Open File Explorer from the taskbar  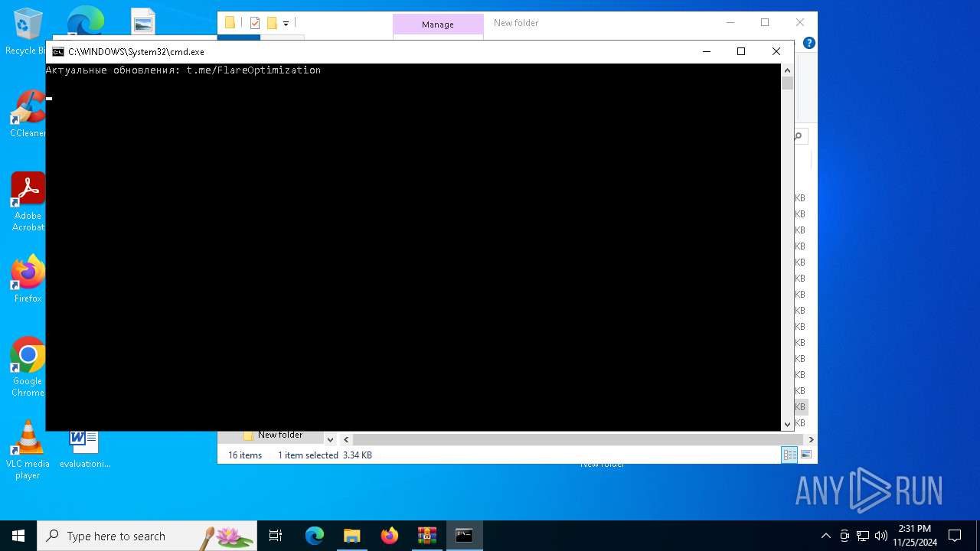click(x=351, y=536)
